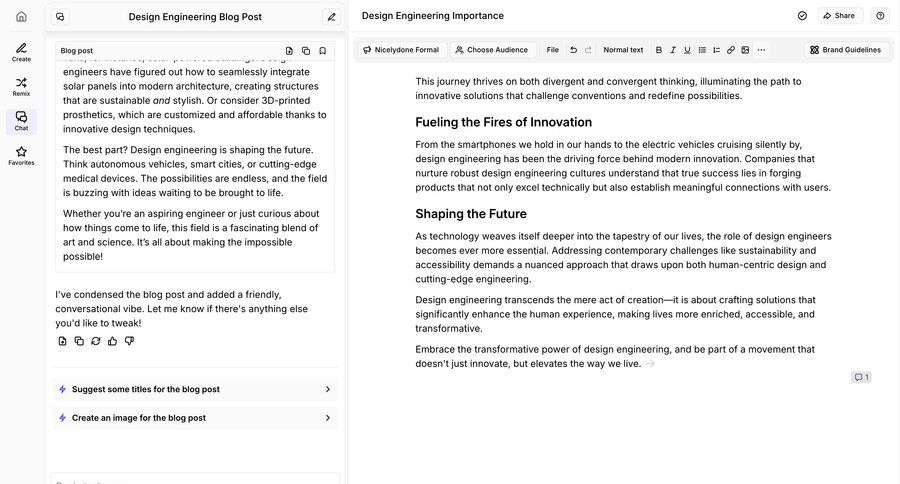Open the Choose Audience selector
Image resolution: width=900 pixels, height=484 pixels.
coord(491,50)
